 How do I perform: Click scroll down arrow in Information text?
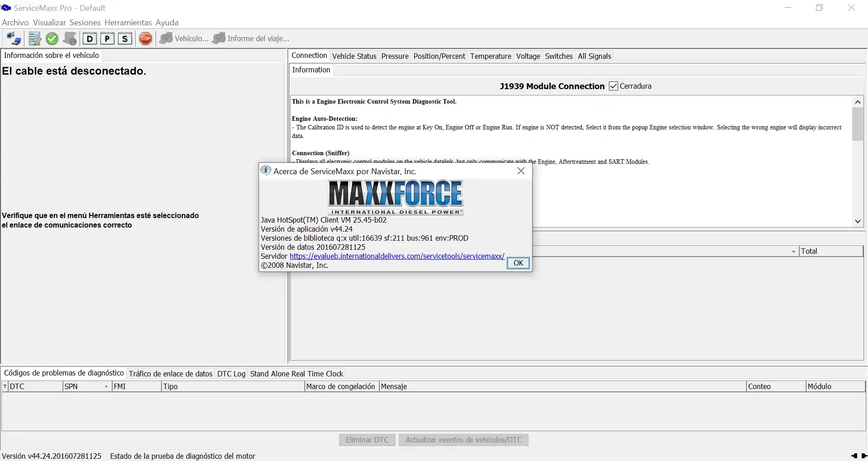[858, 221]
